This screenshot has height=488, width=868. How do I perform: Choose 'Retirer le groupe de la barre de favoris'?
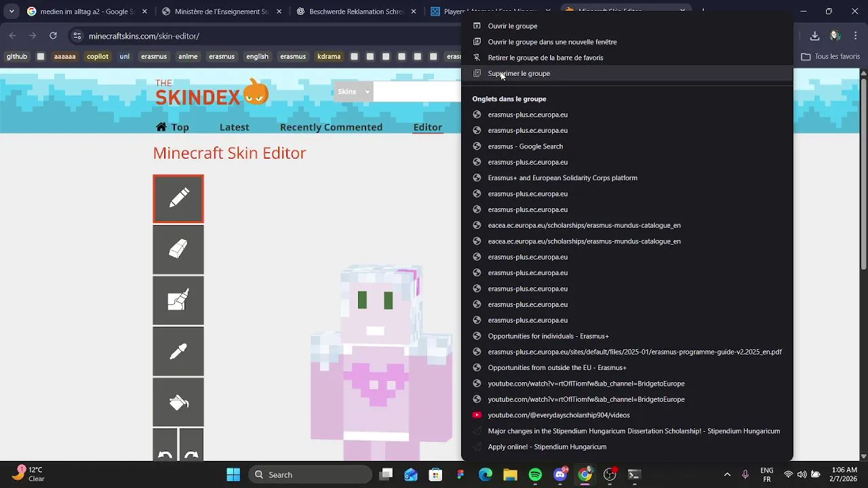tap(627, 58)
